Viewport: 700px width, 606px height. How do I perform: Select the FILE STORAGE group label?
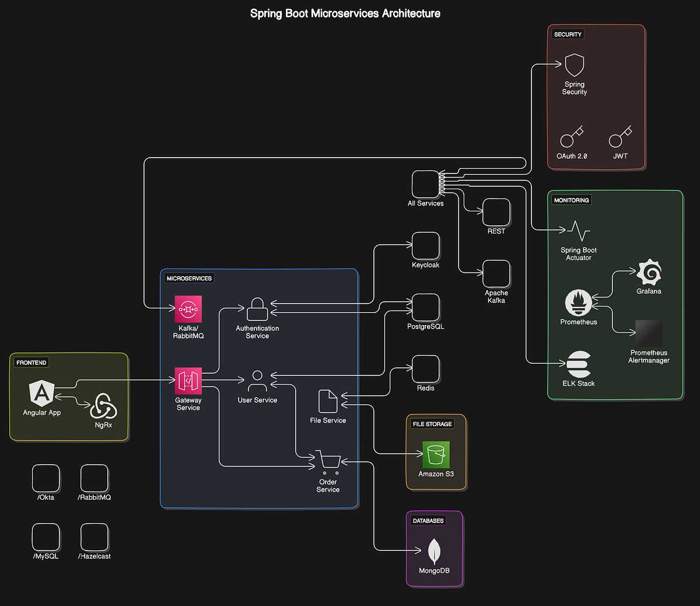432,424
